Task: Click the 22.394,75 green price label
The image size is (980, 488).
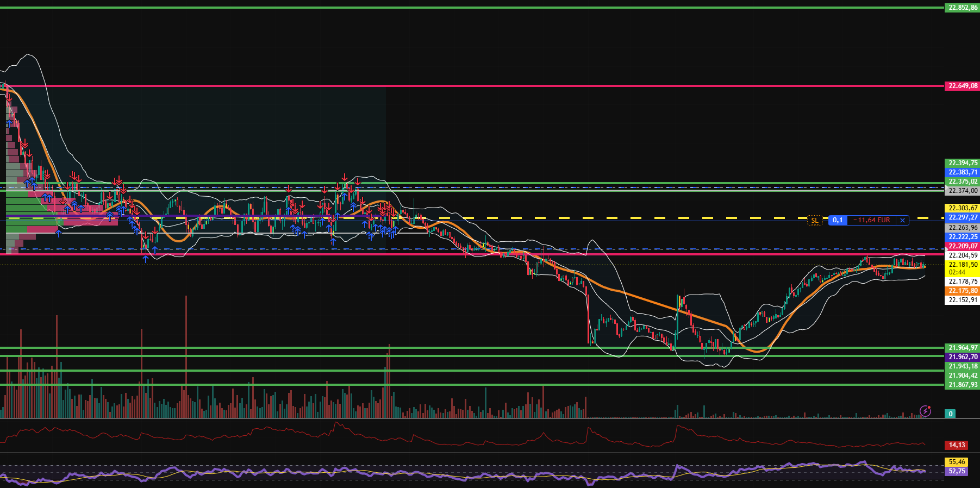Action: pyautogui.click(x=963, y=163)
